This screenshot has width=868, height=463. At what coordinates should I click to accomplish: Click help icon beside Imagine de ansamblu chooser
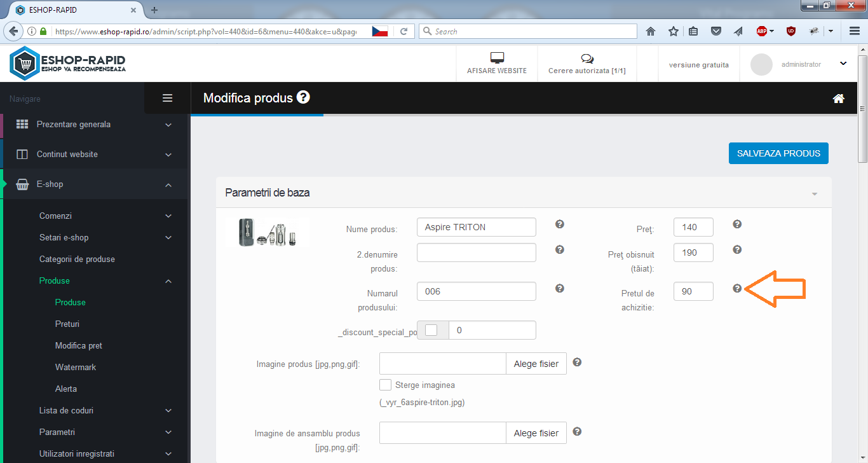click(577, 432)
